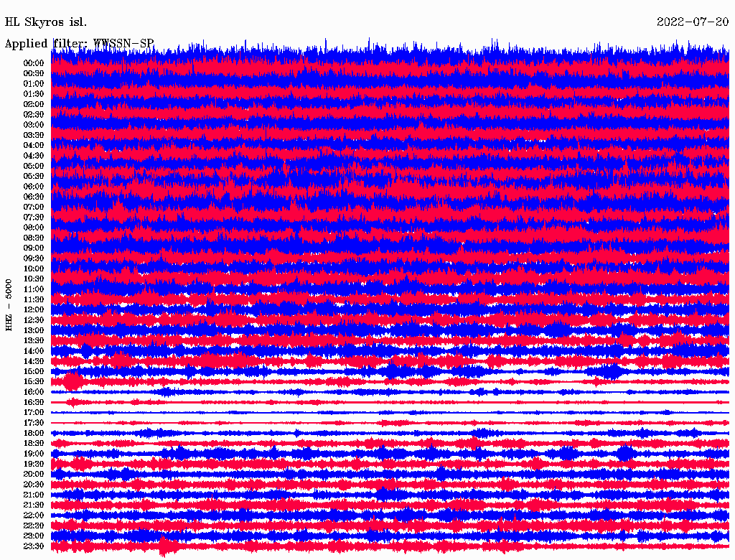Select the 20:00 time label
Image resolution: width=735 pixels, height=560 pixels.
34,474
